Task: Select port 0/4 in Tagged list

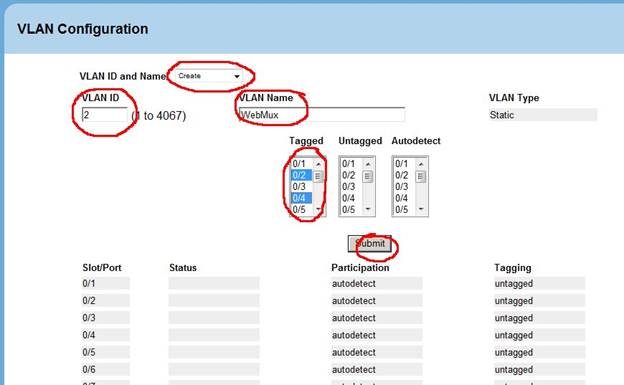Action: 301,198
